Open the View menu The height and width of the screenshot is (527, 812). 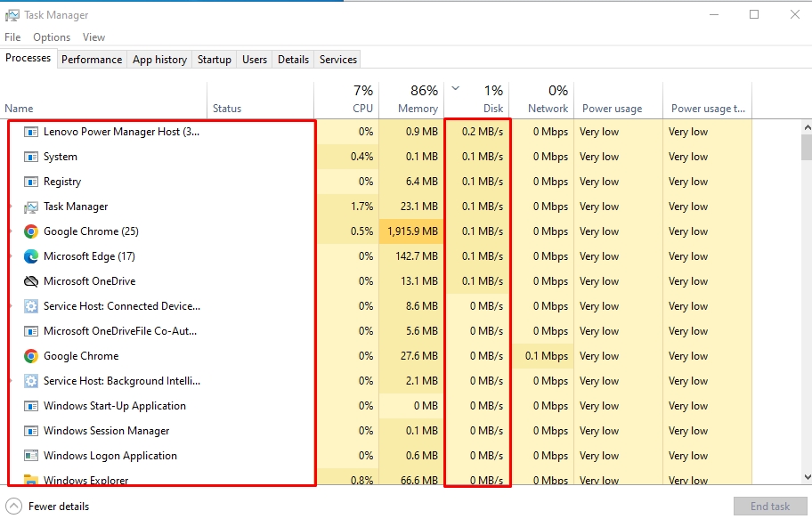coord(93,37)
